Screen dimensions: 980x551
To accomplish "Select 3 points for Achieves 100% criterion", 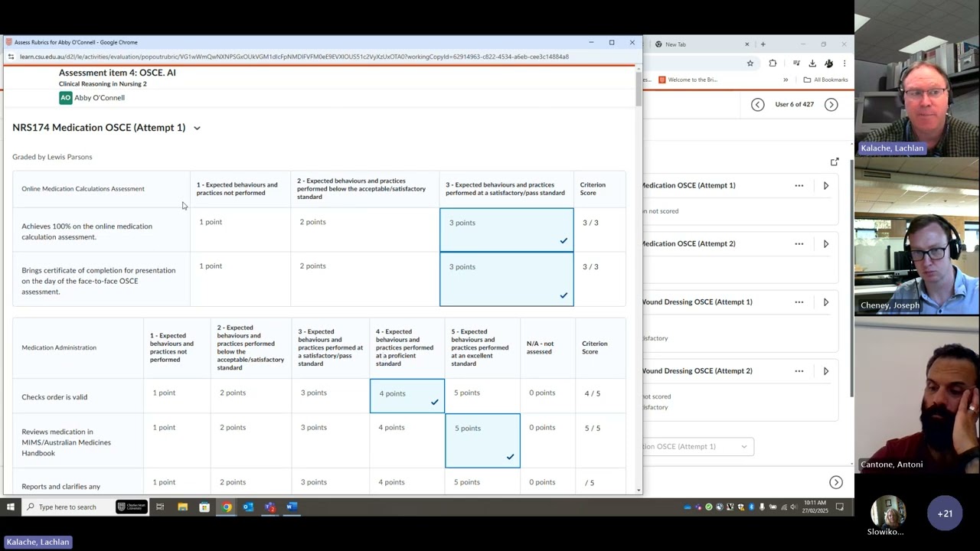I will [507, 230].
